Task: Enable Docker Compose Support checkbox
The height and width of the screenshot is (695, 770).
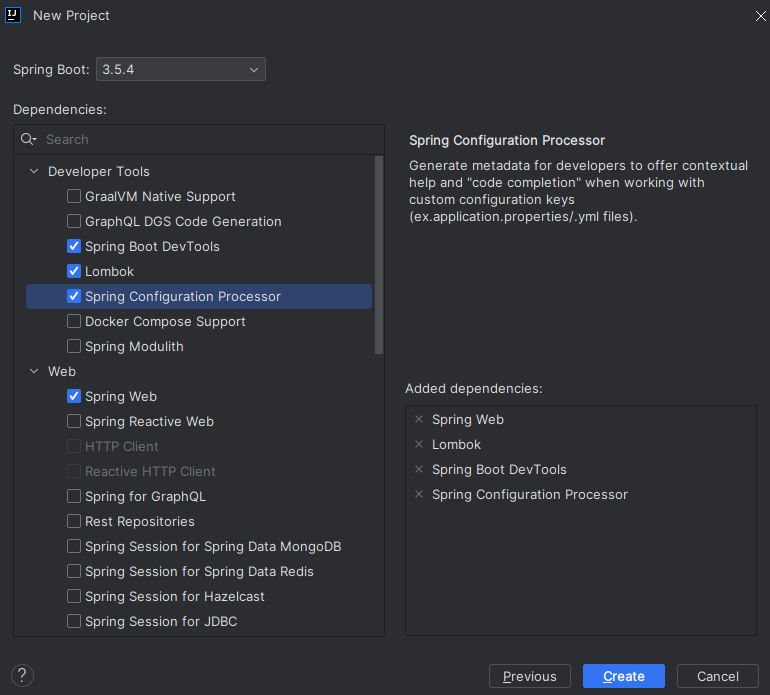Action: click(x=74, y=321)
